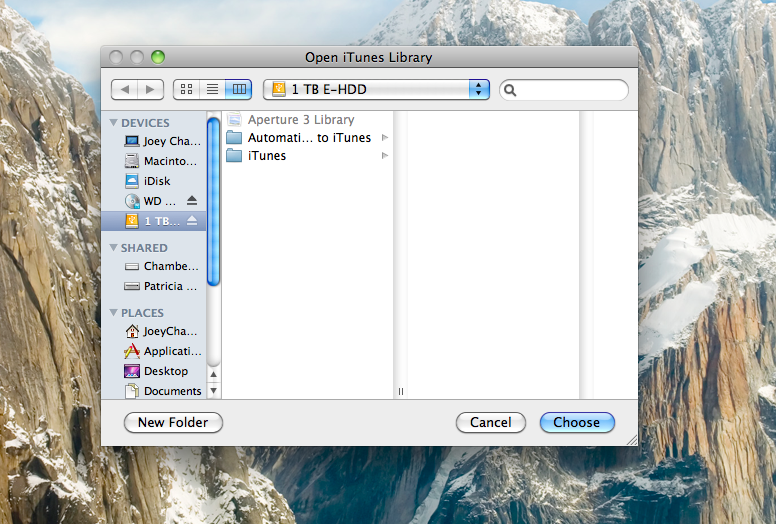Click Cancel button
Viewport: 776px width, 524px height.
[490, 423]
